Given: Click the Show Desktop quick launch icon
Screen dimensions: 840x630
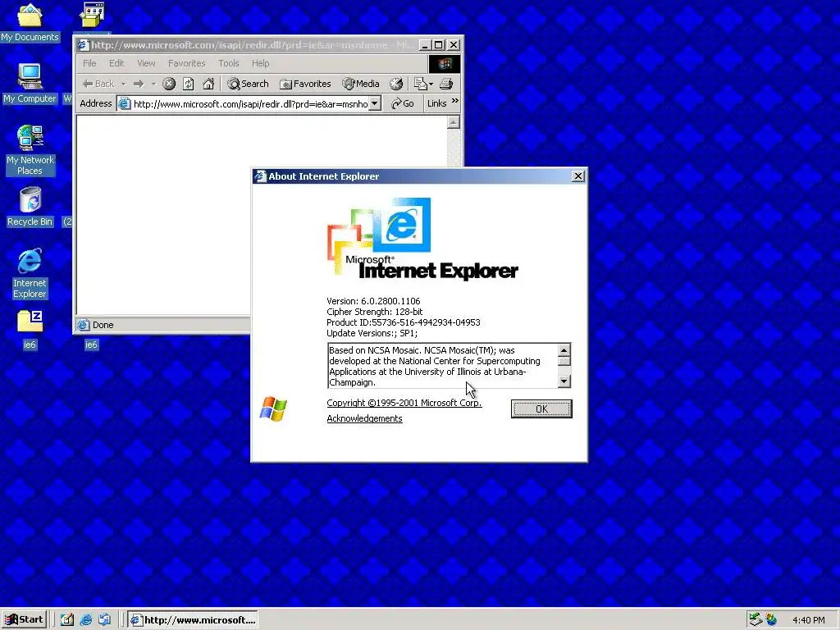Looking at the screenshot, I should pos(67,620).
